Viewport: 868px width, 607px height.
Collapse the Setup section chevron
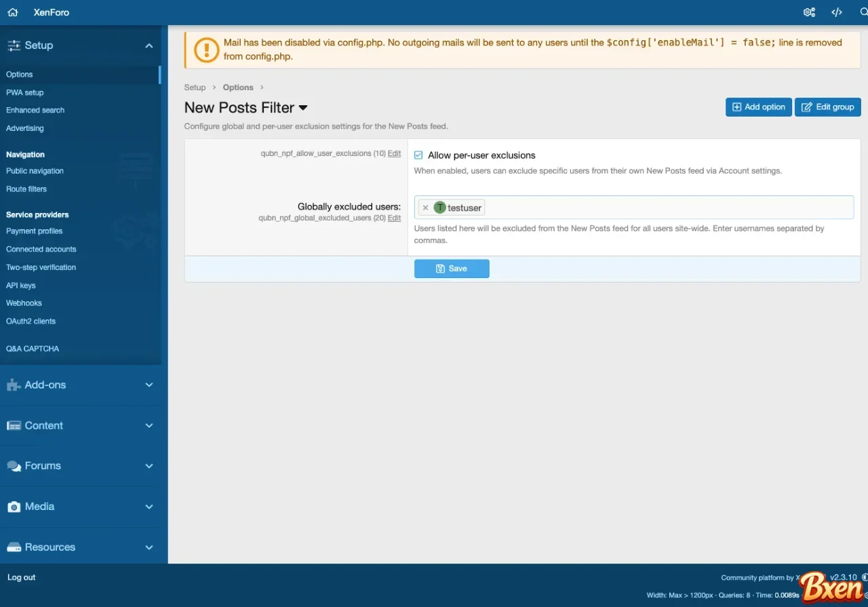[149, 45]
